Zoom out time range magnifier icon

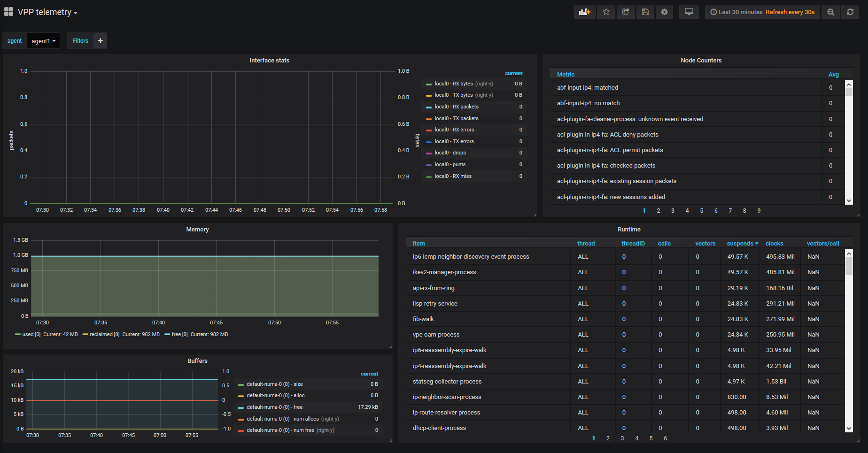830,12
